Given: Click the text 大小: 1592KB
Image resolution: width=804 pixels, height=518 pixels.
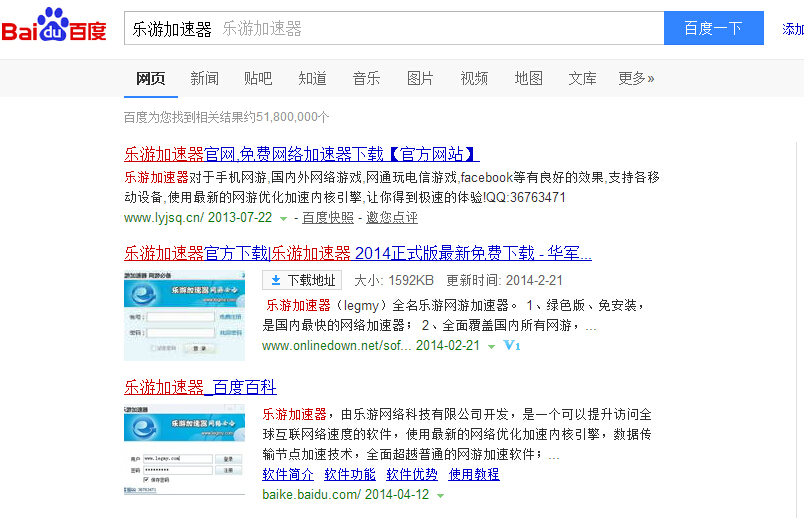Looking at the screenshot, I should pos(394,281).
